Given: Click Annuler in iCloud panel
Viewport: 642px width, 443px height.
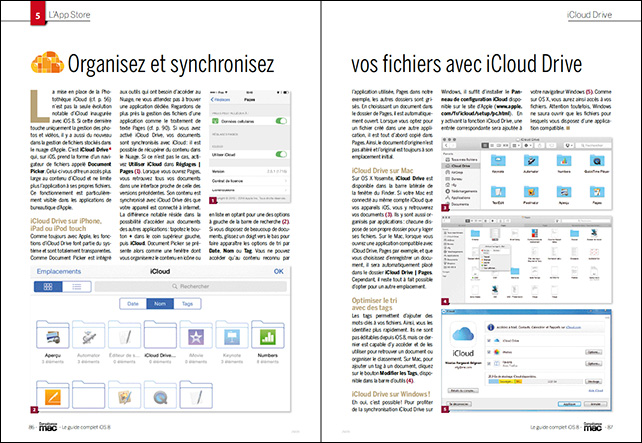Looking at the screenshot, I should (x=595, y=404).
